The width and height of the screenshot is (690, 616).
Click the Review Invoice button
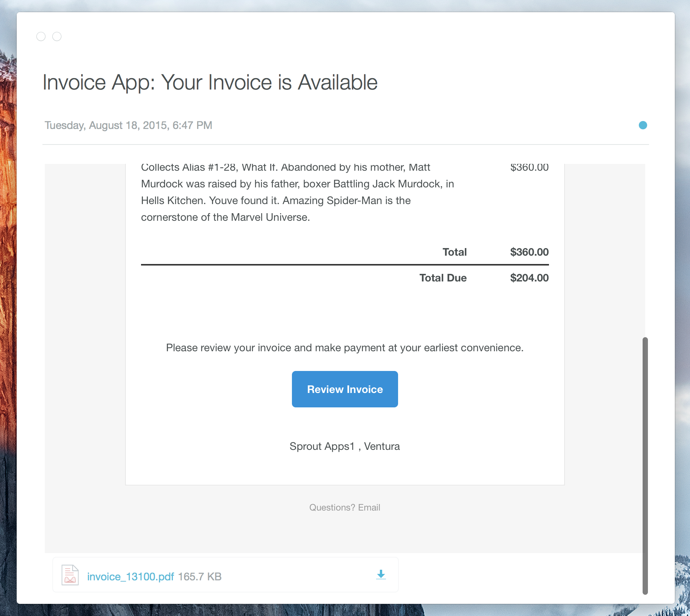tap(345, 389)
